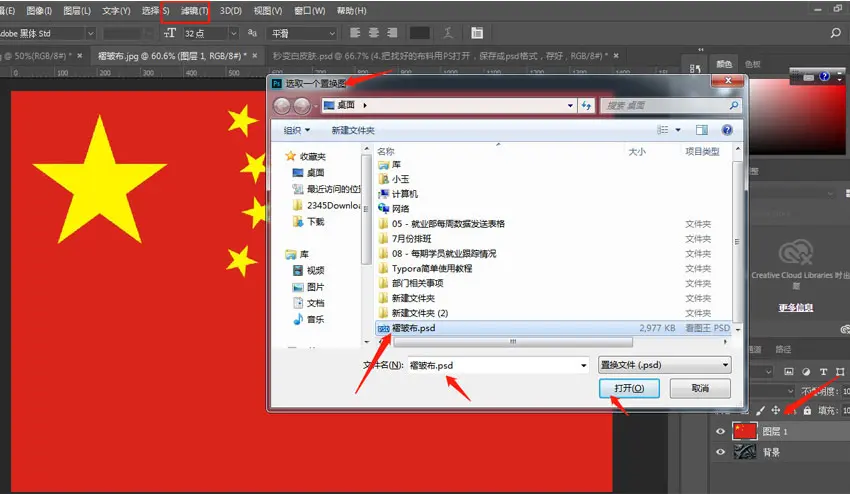Select folder 部门相关事项

pyautogui.click(x=417, y=283)
